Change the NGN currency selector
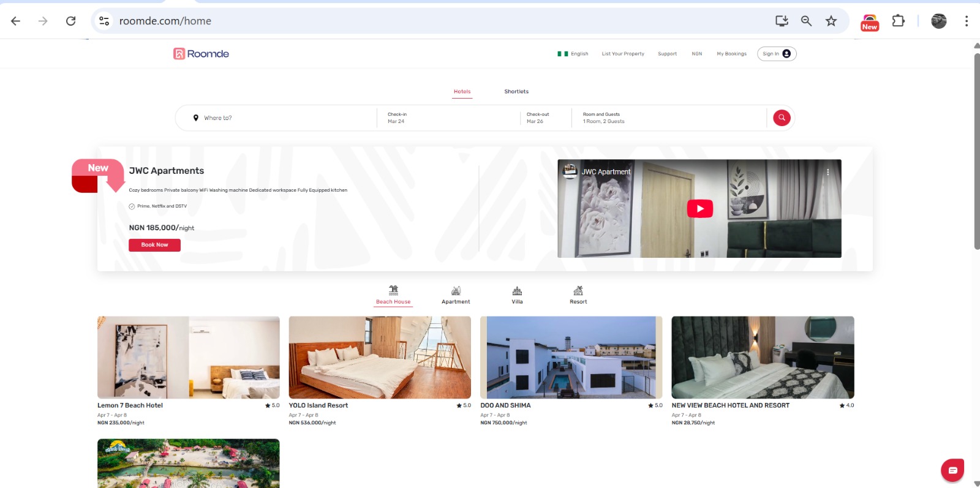 pos(697,54)
